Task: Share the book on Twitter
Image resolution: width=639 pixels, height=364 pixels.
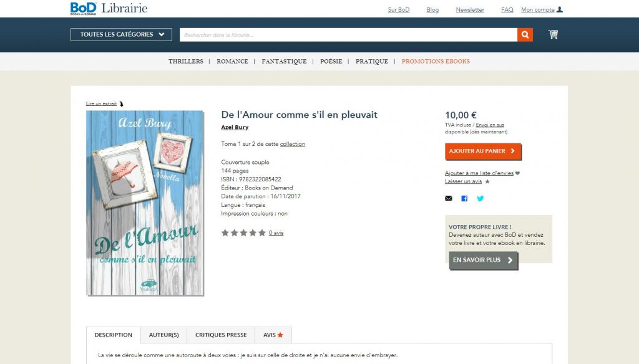Action: tap(480, 198)
